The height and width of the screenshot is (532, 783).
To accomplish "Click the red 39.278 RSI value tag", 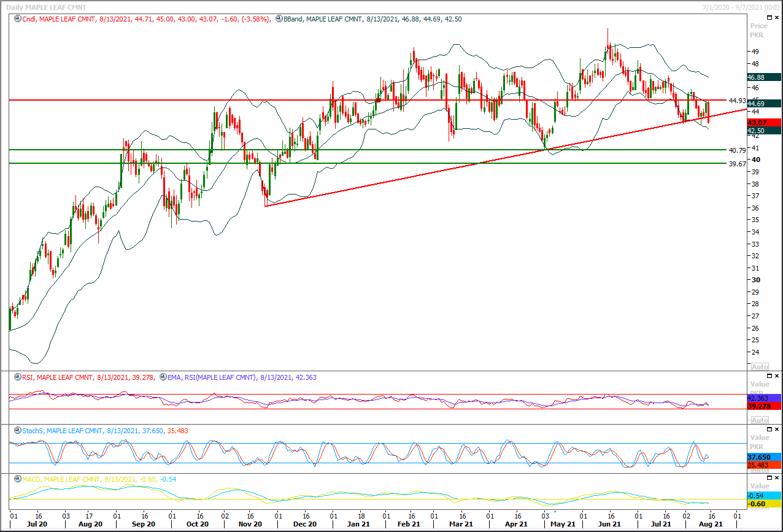I will pos(764,406).
